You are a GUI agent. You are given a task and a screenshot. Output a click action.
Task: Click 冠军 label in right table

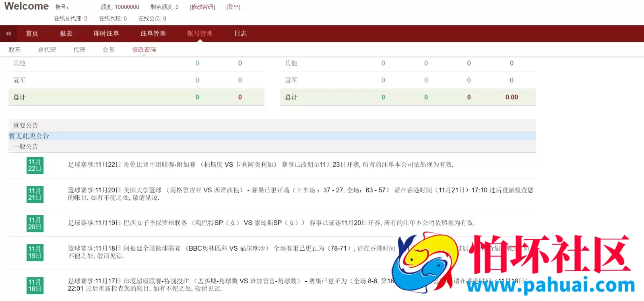click(291, 80)
